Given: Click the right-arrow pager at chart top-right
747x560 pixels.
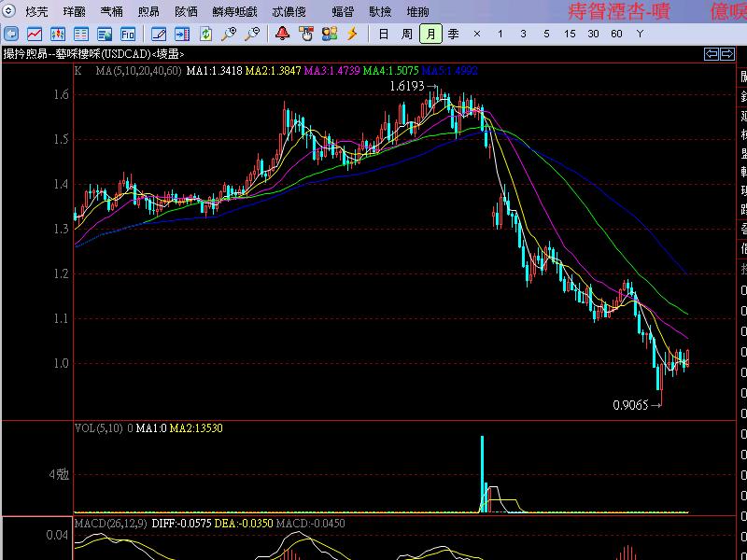Looking at the screenshot, I should tap(726, 53).
